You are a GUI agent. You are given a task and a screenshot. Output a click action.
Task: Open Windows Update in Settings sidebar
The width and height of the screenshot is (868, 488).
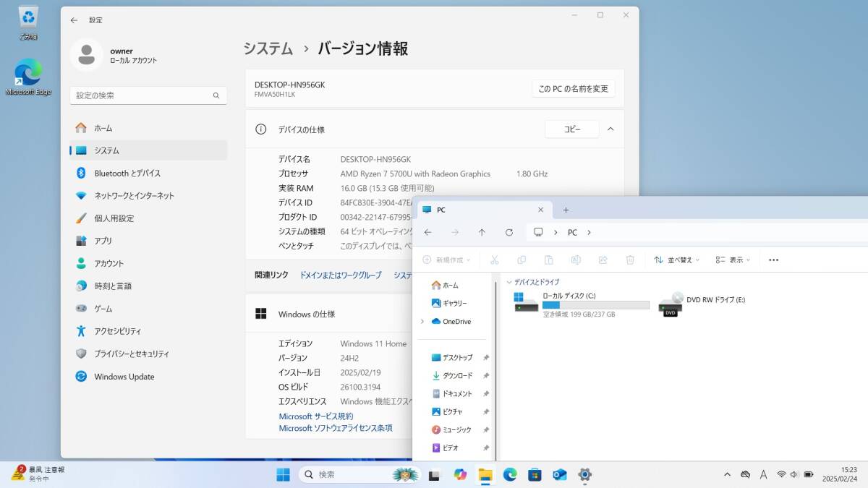pyautogui.click(x=148, y=377)
